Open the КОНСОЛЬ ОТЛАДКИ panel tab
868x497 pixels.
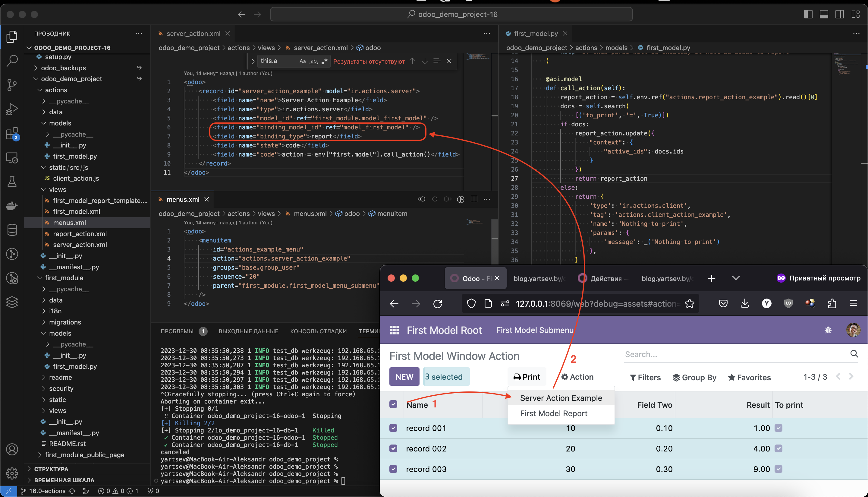point(318,331)
